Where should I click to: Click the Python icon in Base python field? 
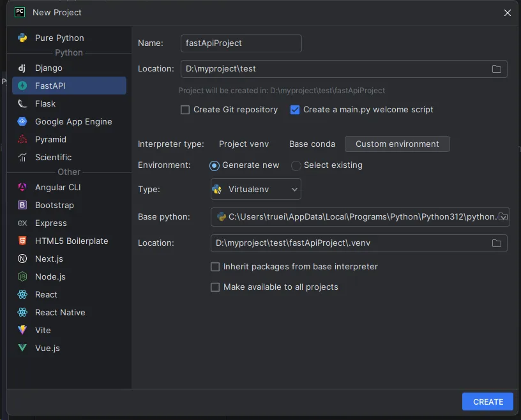[222, 217]
